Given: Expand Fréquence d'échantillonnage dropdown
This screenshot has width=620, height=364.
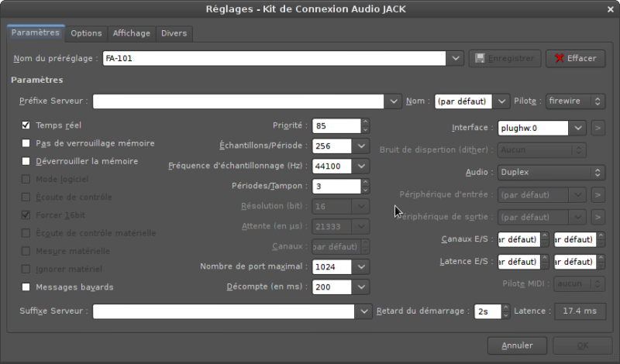Looking at the screenshot, I should (x=361, y=166).
